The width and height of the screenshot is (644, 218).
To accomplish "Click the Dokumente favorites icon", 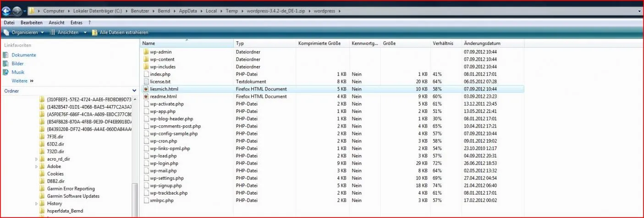I will 6,55.
